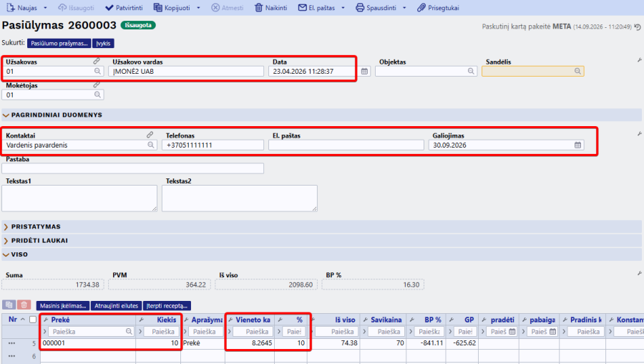The height and width of the screenshot is (364, 644).
Task: Click the Savikaina cell value 70
Action: pos(384,343)
